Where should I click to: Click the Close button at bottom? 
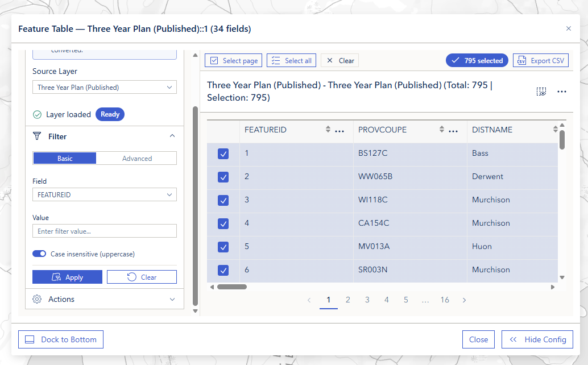pyautogui.click(x=478, y=339)
